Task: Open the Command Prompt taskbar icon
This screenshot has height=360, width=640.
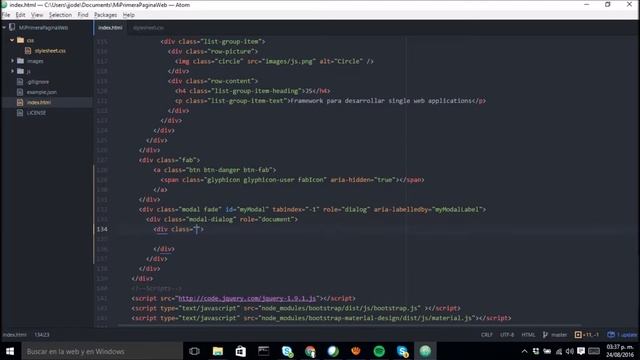Action: [264, 351]
